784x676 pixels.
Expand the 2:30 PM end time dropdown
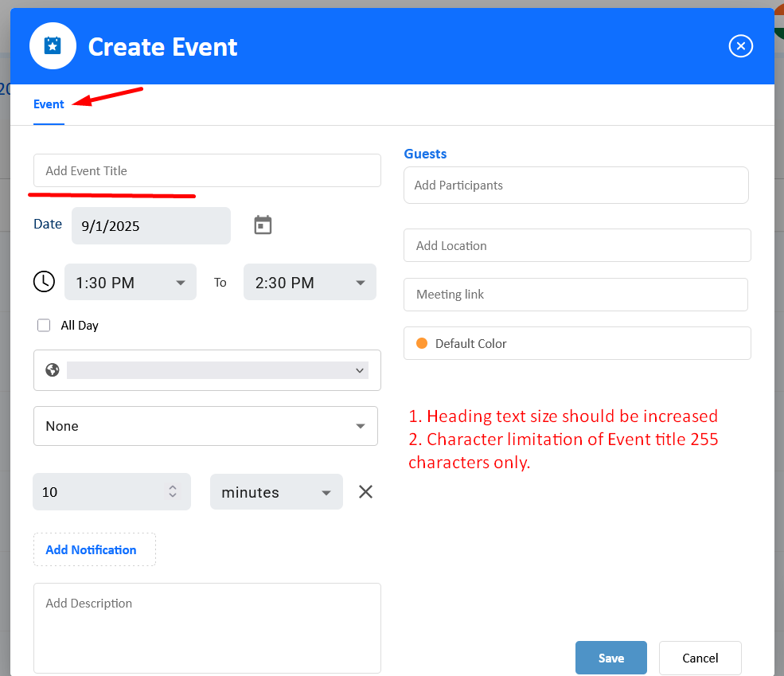[x=310, y=282]
